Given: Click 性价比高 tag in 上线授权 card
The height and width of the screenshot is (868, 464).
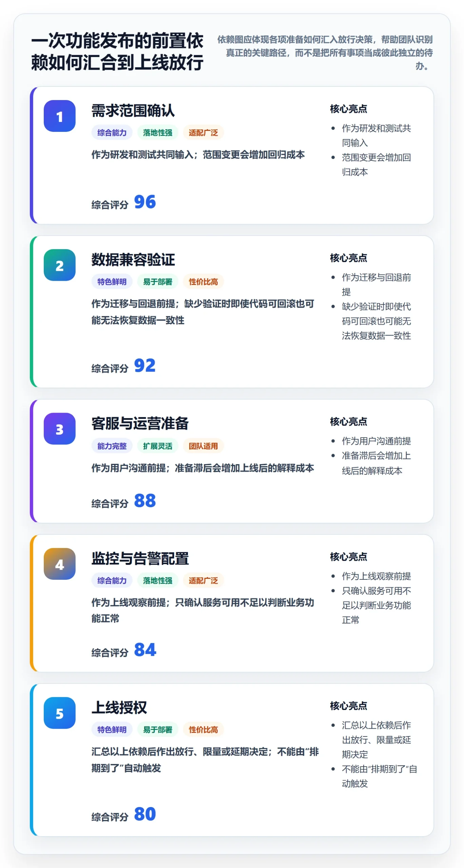Looking at the screenshot, I should [x=204, y=730].
